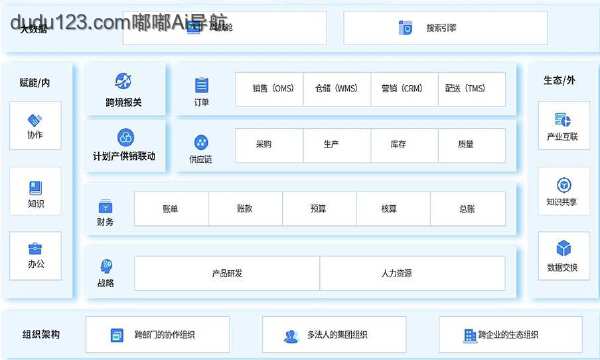Viewport: 600px width, 360px height.
Task: Open the 办公 briefcase icon
Action: click(35, 249)
